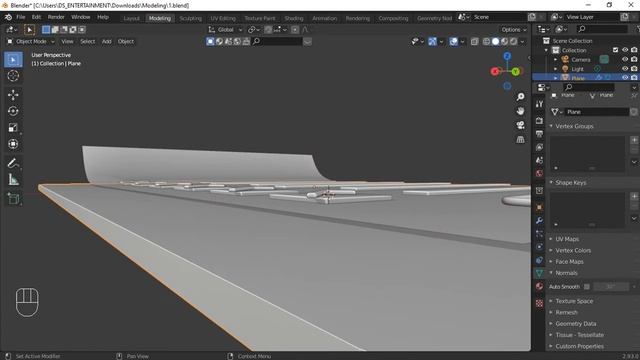Open the Modifier properties wrench tab
This screenshot has height=360, width=640.
tap(539, 220)
